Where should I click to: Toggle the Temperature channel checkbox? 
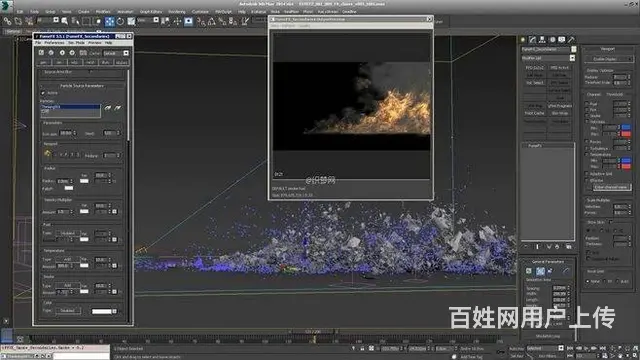tap(587, 154)
